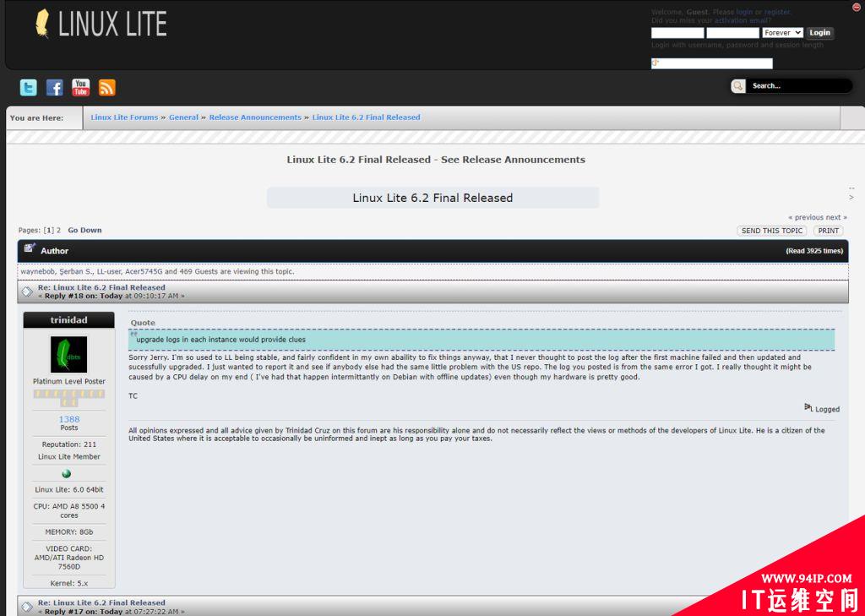This screenshot has height=616, width=865.
Task: Go to page 2 of topic
Action: coord(58,230)
